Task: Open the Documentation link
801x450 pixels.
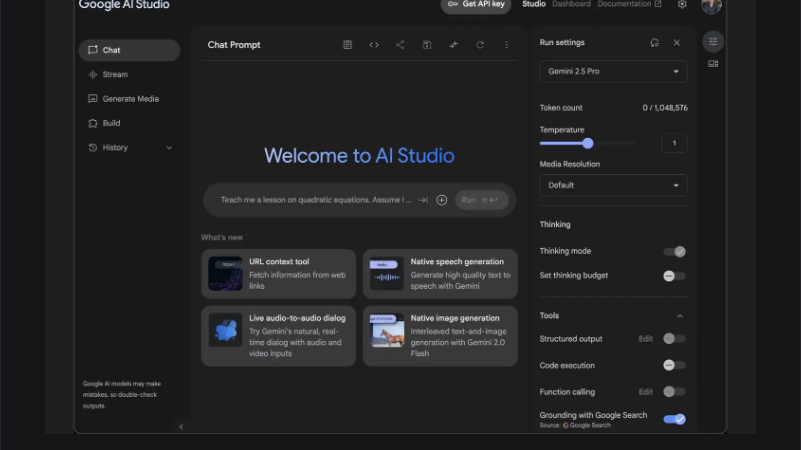Action: coord(629,4)
